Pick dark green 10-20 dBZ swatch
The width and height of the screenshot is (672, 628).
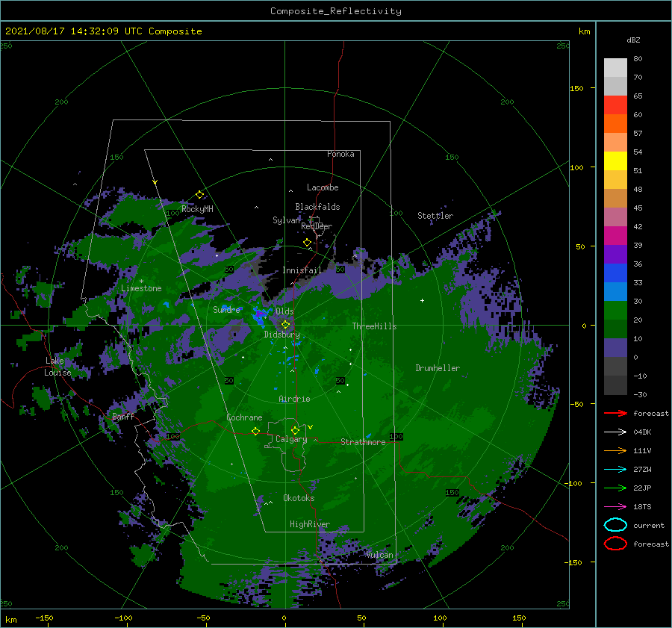(615, 329)
